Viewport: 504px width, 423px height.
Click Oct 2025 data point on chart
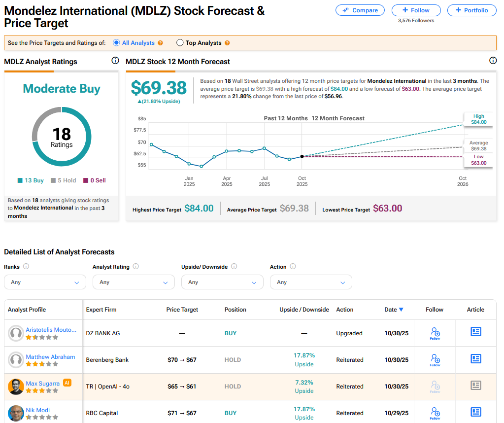[302, 156]
